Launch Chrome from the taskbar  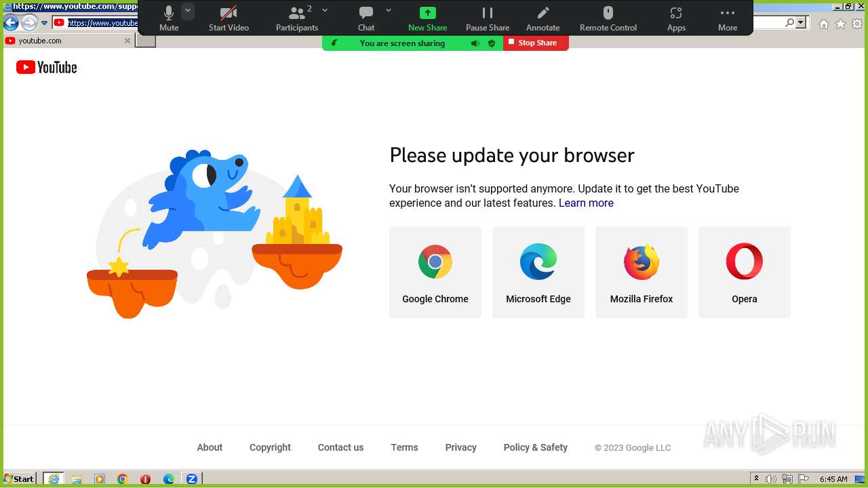pyautogui.click(x=123, y=479)
